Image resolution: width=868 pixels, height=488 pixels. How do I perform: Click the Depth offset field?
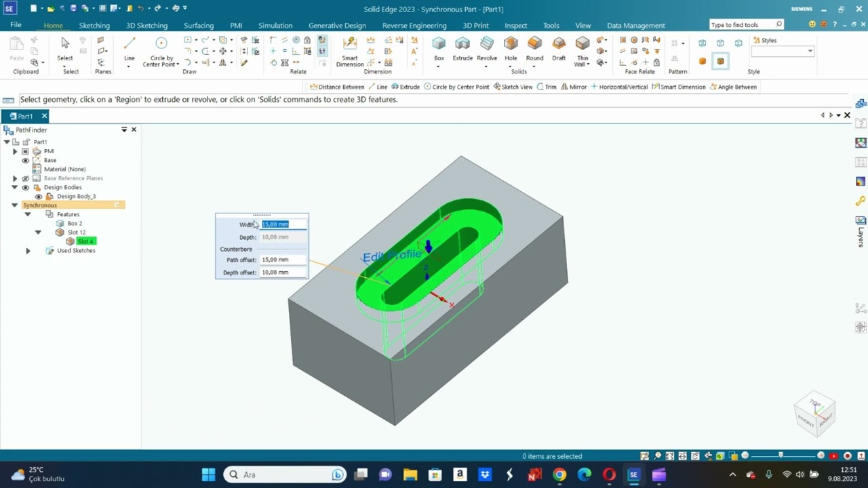point(283,272)
